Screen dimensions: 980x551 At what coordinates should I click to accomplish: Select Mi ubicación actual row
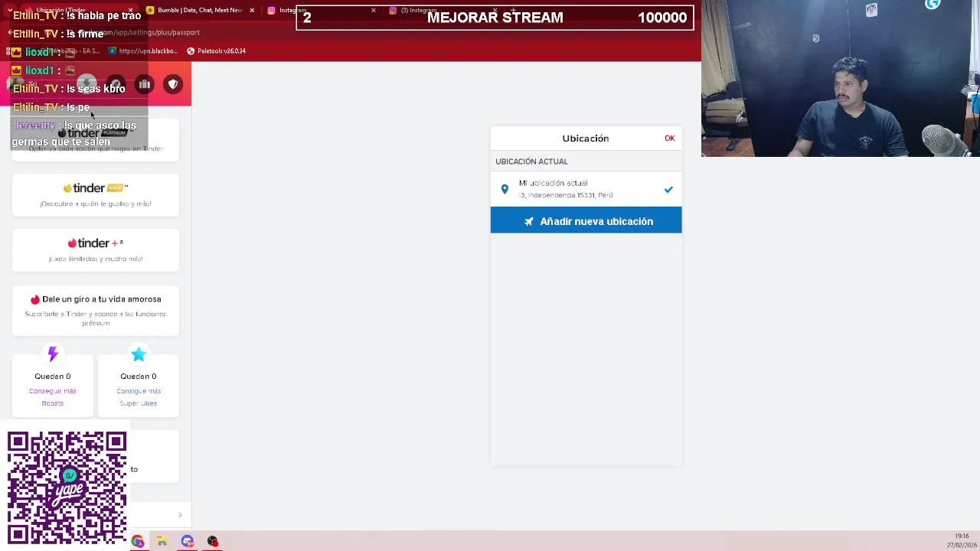586,189
